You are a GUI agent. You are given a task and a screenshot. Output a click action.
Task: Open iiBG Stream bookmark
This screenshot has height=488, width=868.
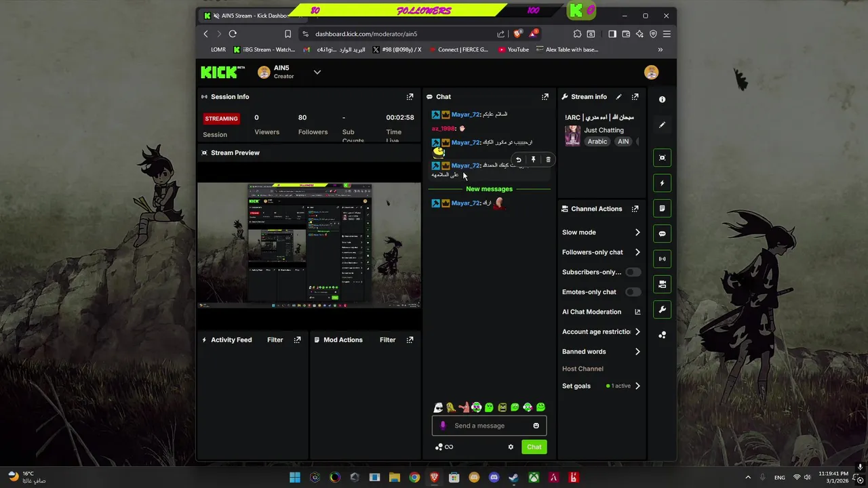[264, 49]
